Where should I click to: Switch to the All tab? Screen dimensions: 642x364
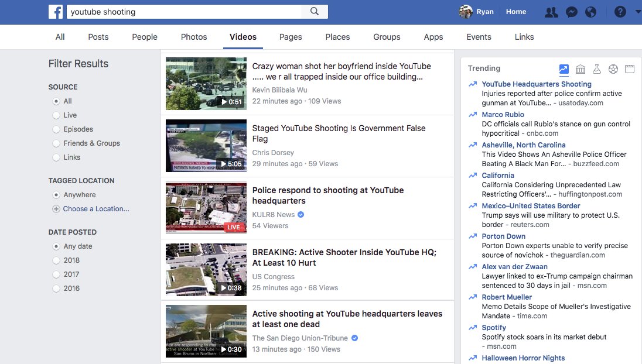[x=60, y=37]
